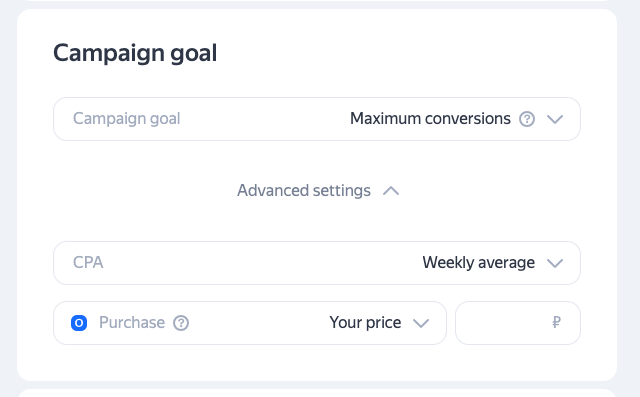
Task: Open the Campaign goal dropdown
Action: [x=317, y=119]
